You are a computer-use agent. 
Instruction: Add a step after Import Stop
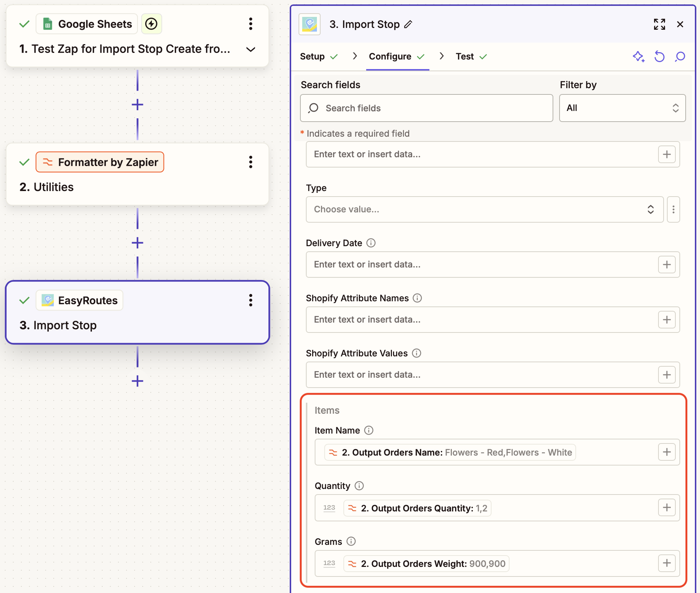tap(137, 381)
